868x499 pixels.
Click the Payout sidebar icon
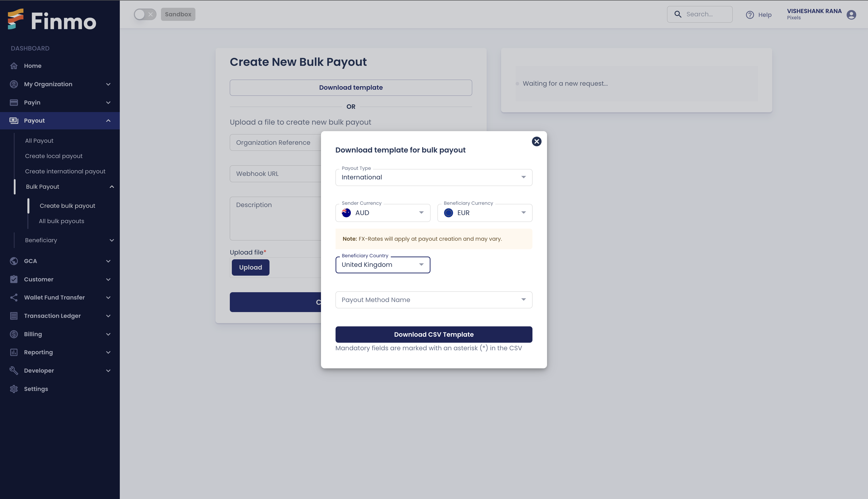point(14,120)
